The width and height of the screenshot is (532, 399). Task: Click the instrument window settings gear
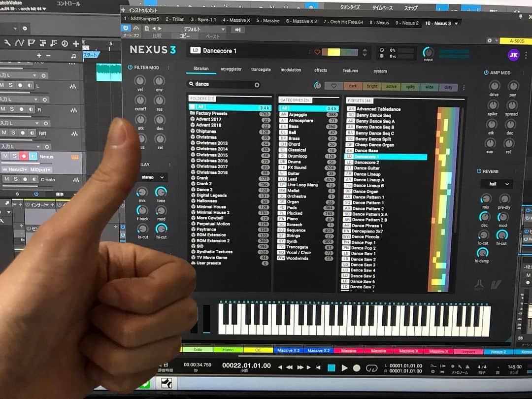pos(489,40)
